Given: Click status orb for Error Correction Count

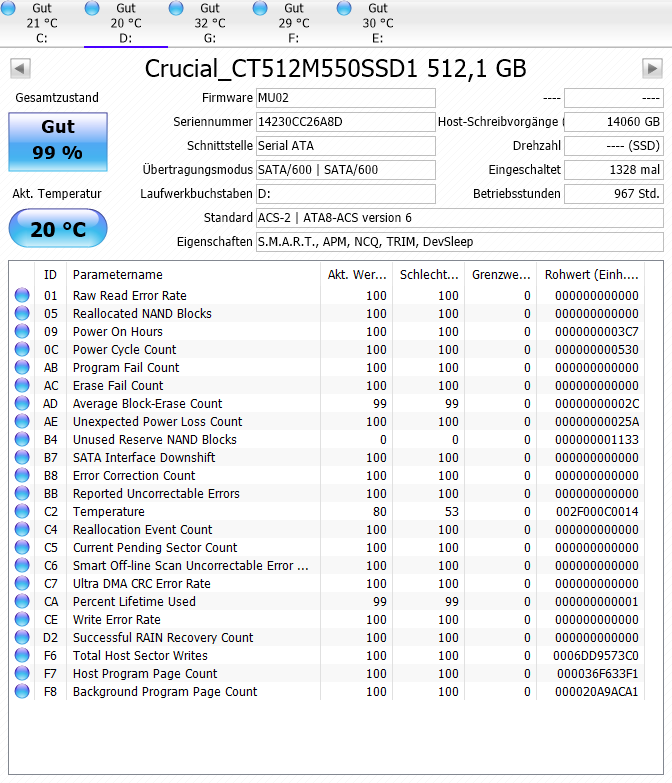Looking at the screenshot, I should [x=22, y=475].
